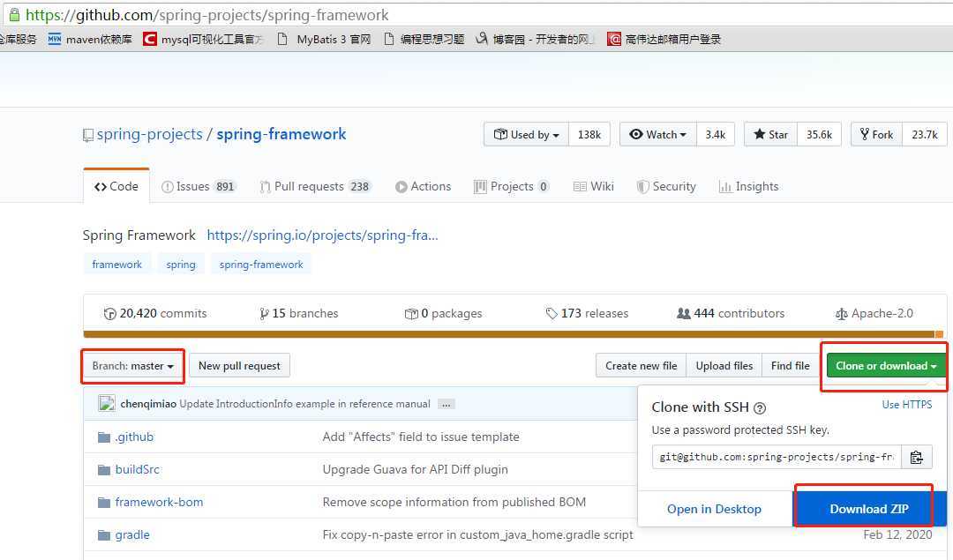
Task: Open the Branch: master selector
Action: 132,366
